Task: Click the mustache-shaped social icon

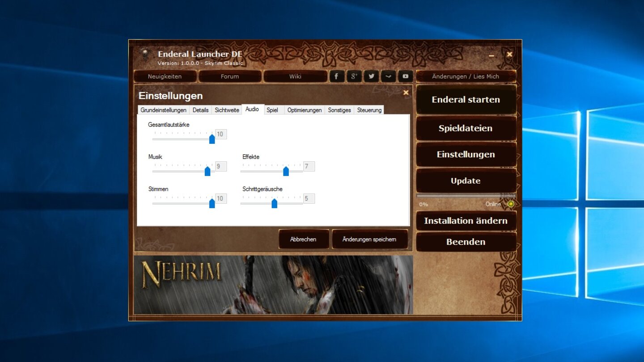Action: pyautogui.click(x=388, y=76)
